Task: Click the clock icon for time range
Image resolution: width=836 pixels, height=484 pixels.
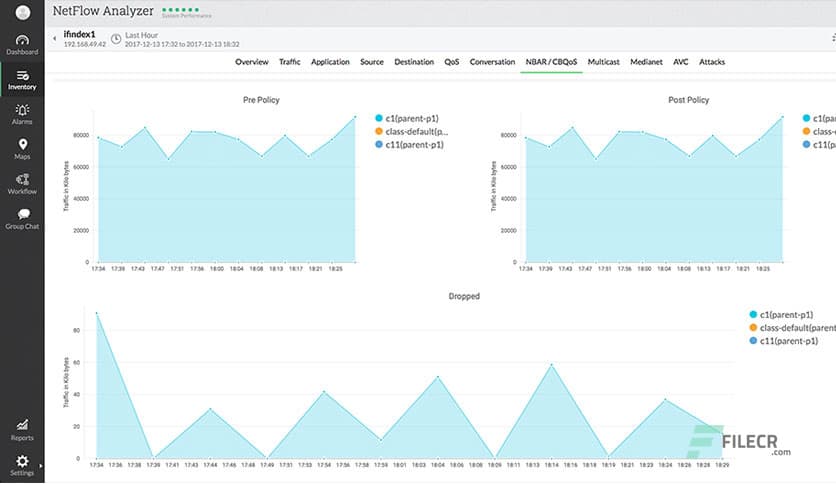Action: (116, 39)
